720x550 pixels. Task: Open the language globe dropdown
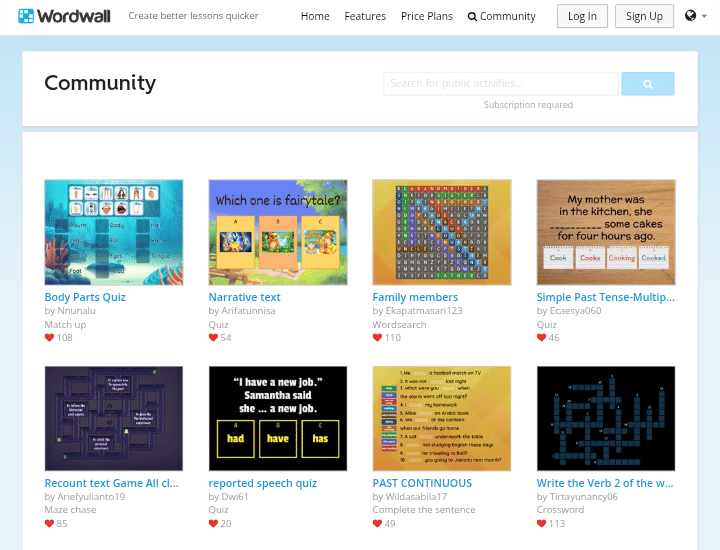click(x=695, y=16)
